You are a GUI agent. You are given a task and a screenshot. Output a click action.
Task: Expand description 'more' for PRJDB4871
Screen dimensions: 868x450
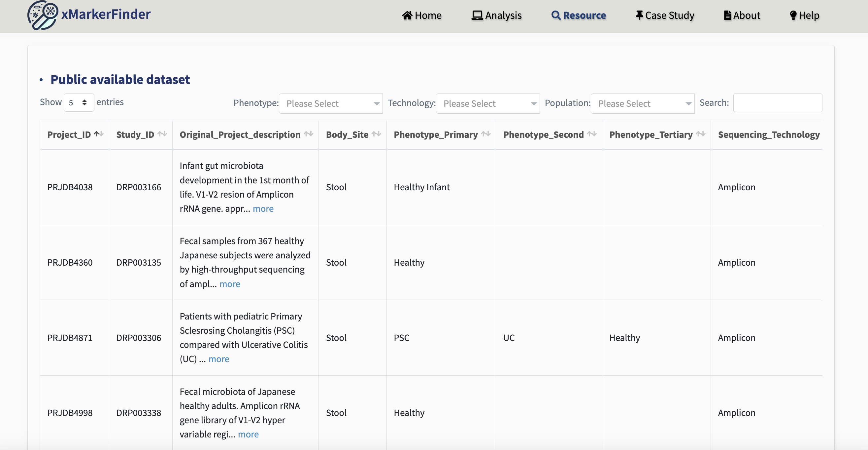[218, 359]
